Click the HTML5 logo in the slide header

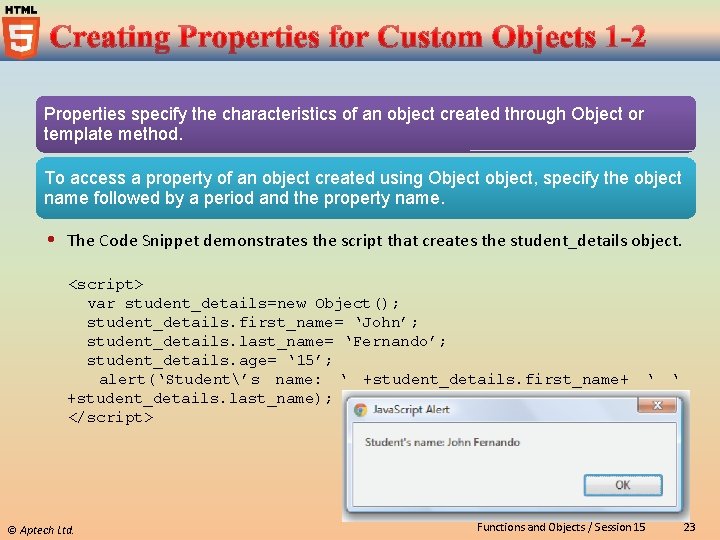(x=21, y=32)
